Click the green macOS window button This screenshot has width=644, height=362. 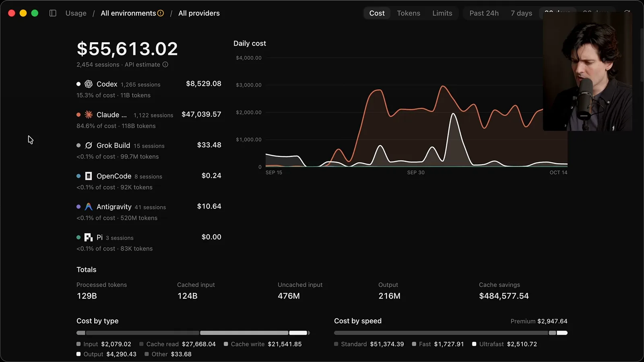(x=35, y=13)
